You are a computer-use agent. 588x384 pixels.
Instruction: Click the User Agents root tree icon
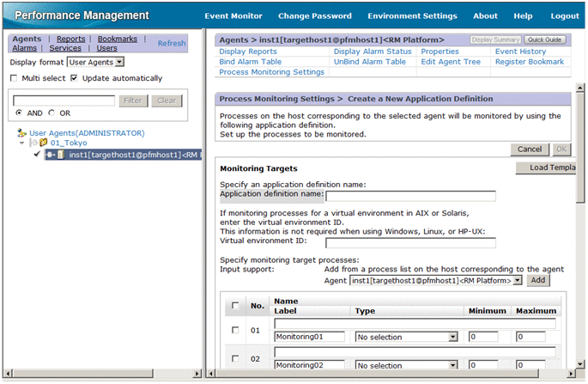21,132
